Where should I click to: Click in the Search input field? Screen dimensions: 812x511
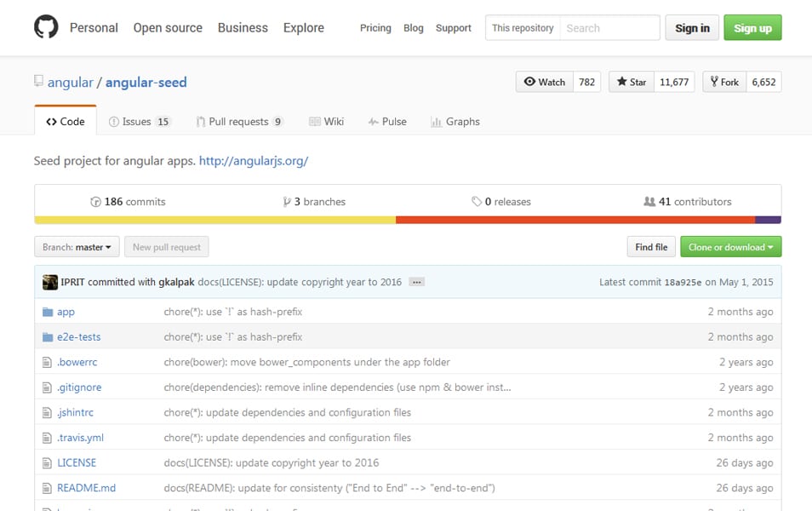click(x=609, y=28)
